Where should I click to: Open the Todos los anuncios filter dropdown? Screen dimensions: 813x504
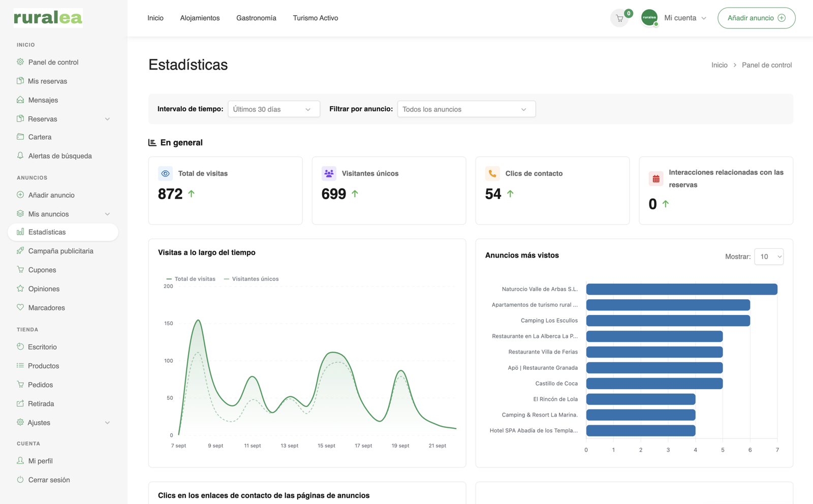[x=466, y=109]
